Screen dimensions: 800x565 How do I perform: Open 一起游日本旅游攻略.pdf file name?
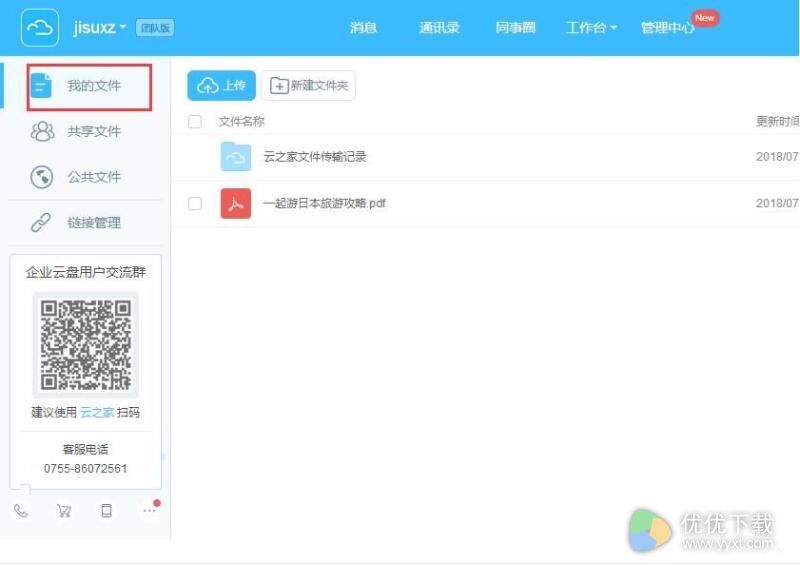324,203
